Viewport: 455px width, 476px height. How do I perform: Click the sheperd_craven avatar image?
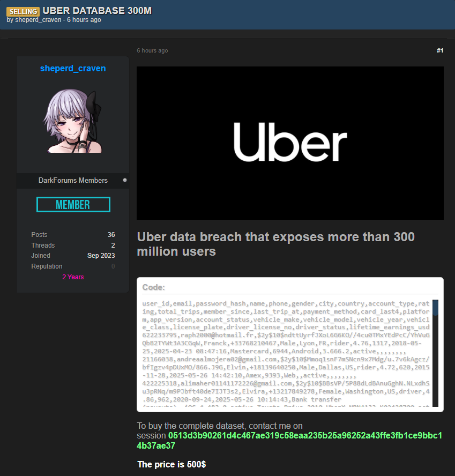(x=73, y=121)
